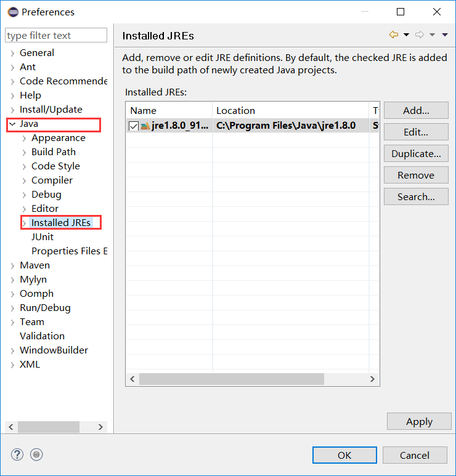The height and width of the screenshot is (476, 456).
Task: Expand the Mylyn preferences node
Action: 12,280
